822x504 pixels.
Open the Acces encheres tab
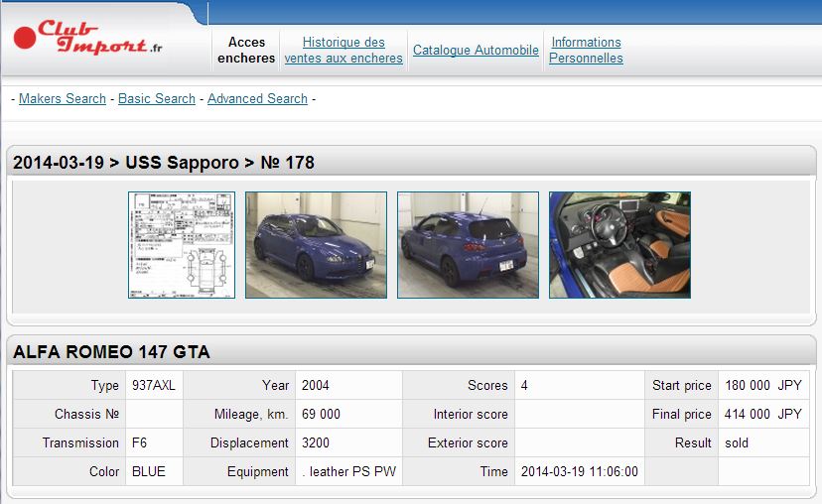pos(246,50)
